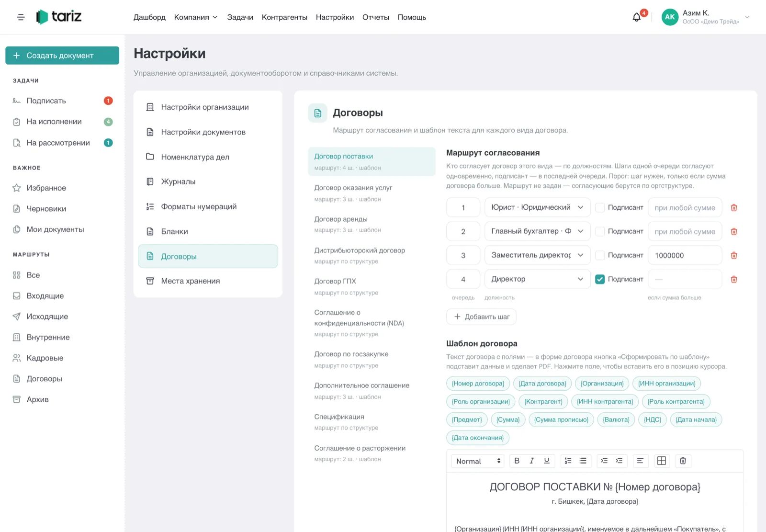This screenshot has width=766, height=532.
Task: Increase indent in the template editor
Action: point(619,461)
